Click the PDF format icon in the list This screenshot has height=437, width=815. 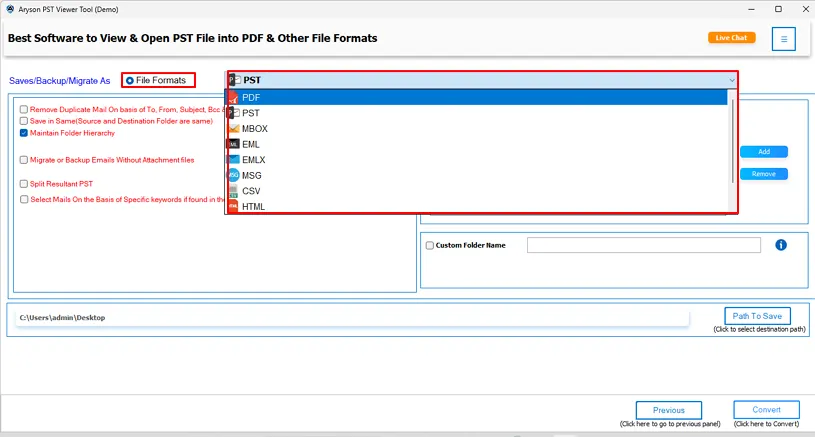pos(233,98)
